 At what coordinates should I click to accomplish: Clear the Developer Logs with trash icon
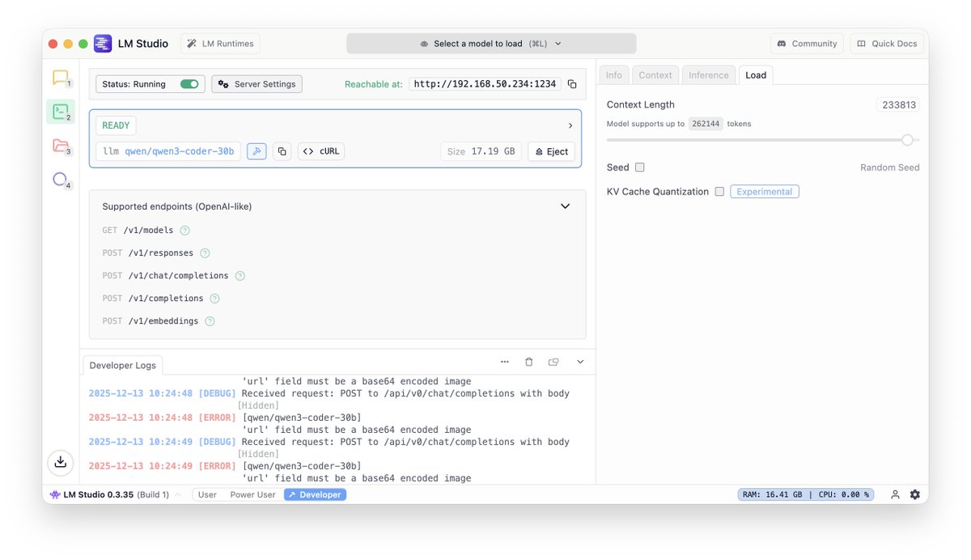tap(528, 363)
